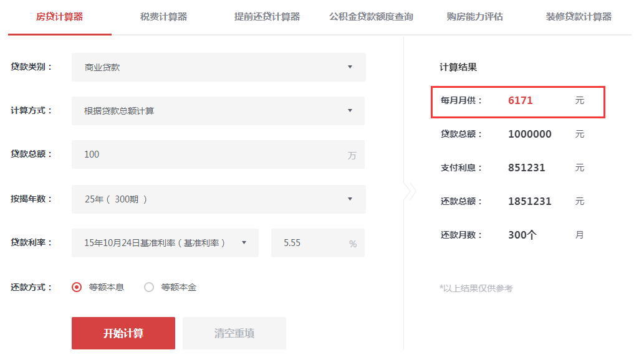Select the 公积金贷款额度查询 tab

pos(371,17)
